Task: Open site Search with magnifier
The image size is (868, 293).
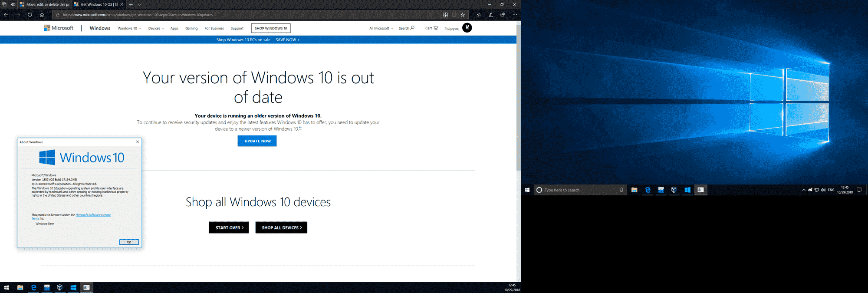Action: click(x=407, y=28)
